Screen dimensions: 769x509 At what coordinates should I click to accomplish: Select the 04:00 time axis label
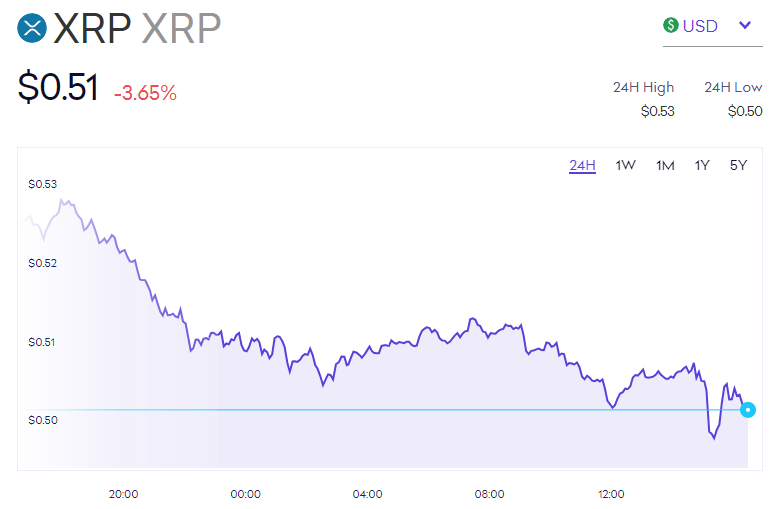click(367, 494)
